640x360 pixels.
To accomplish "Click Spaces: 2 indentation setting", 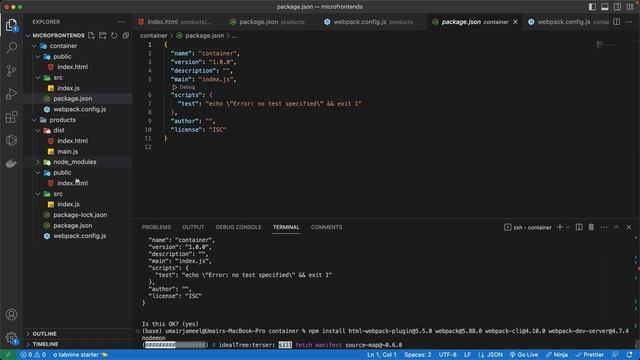I will 418,355.
